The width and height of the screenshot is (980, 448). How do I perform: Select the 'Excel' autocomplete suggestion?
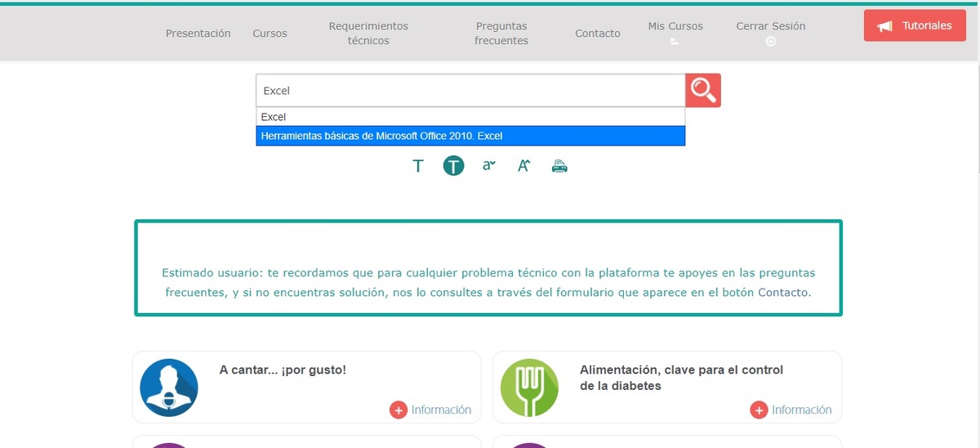(470, 117)
